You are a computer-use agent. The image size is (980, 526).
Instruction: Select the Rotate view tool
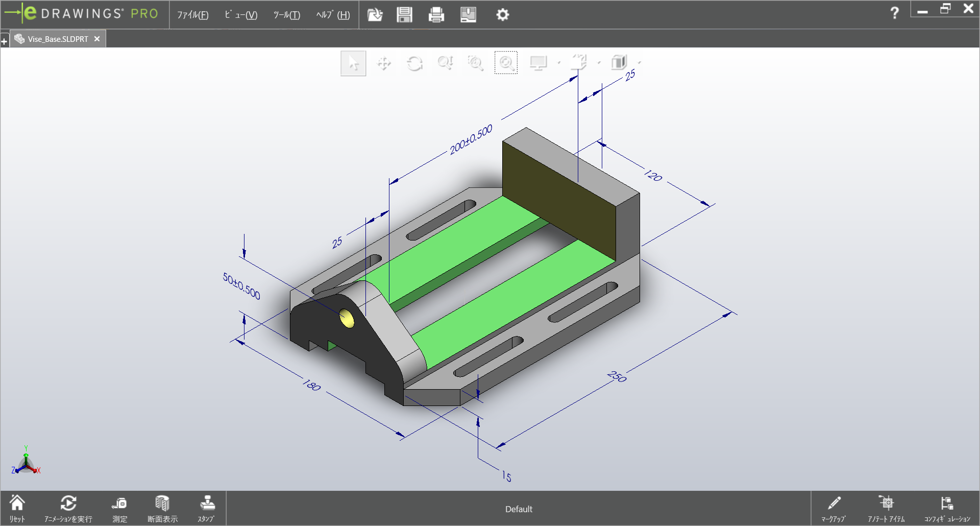[x=414, y=62]
